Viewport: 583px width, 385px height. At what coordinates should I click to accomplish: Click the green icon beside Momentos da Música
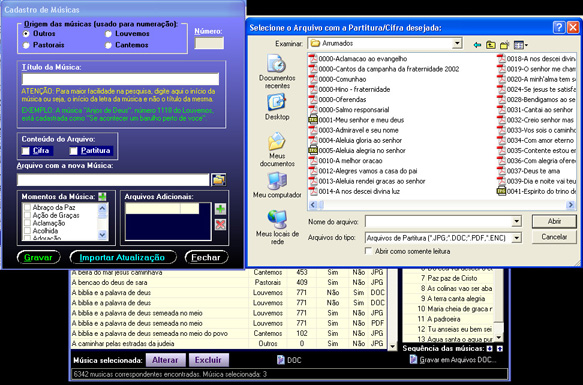coord(102,196)
